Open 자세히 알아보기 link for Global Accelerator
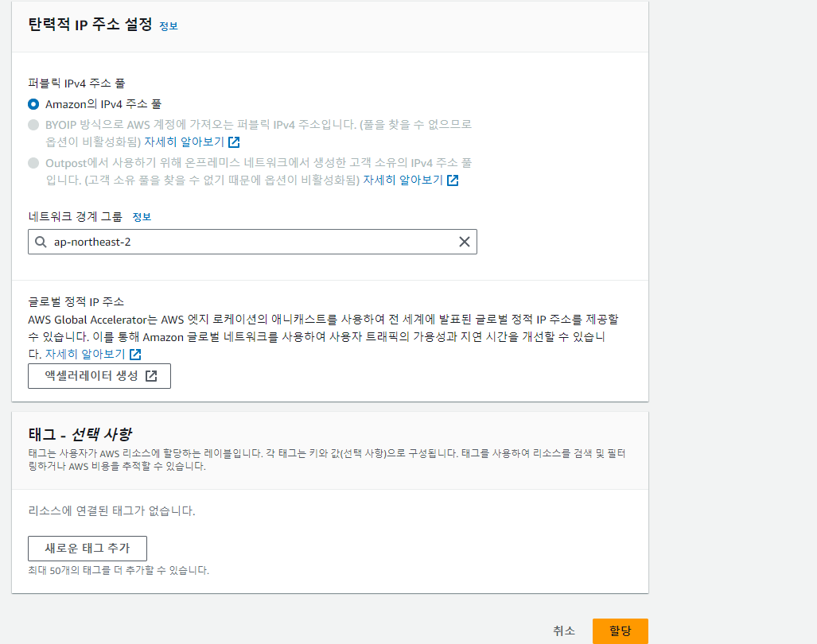Screen dimensions: 817x644 [85, 354]
